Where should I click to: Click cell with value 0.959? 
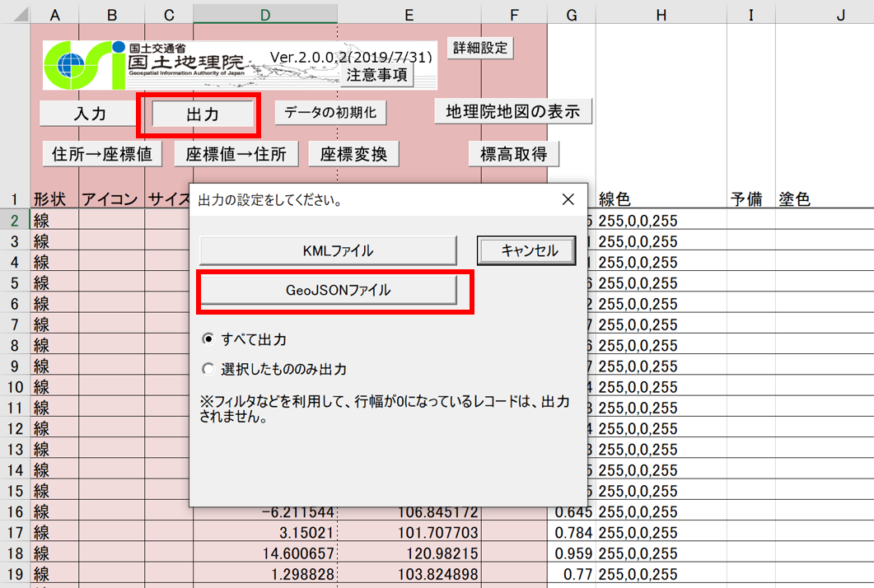point(572,553)
